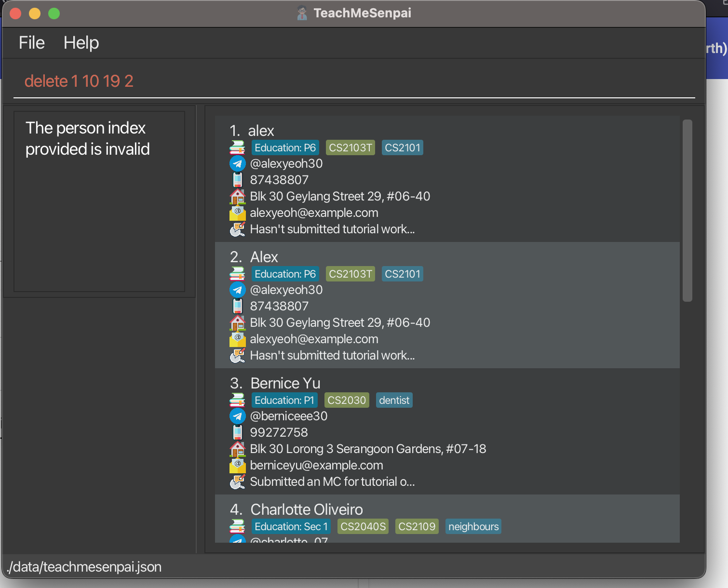Screen dimensions: 728x588
Task: Click the Telegram icon in card 2 Alex
Action: pos(237,290)
